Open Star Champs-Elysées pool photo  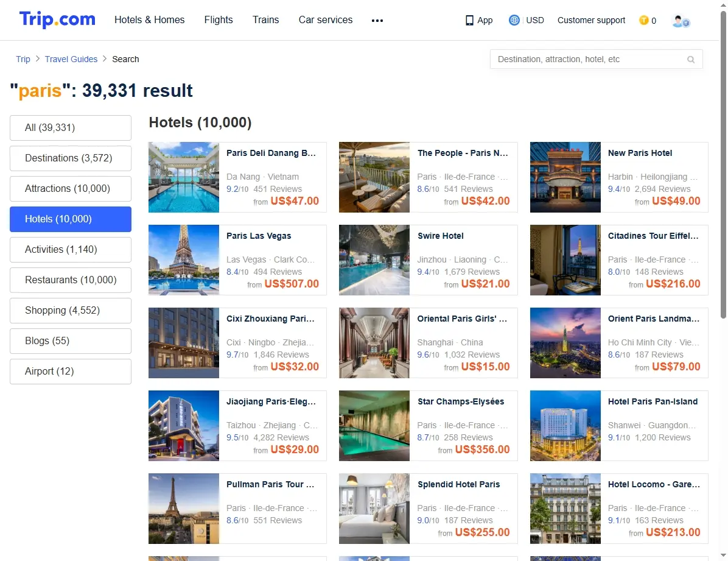[374, 426]
